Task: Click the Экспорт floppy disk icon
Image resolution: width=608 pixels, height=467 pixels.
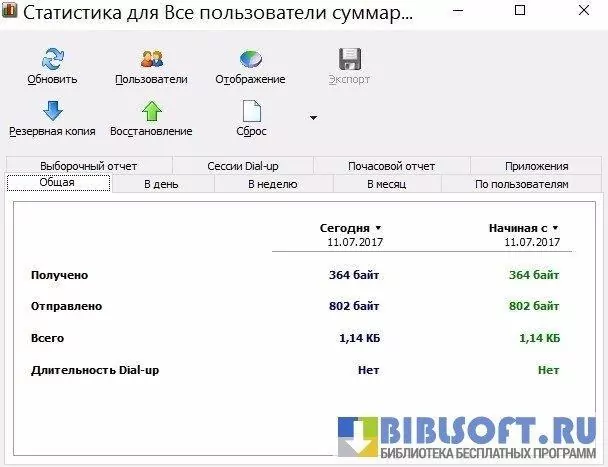Action: [x=349, y=58]
